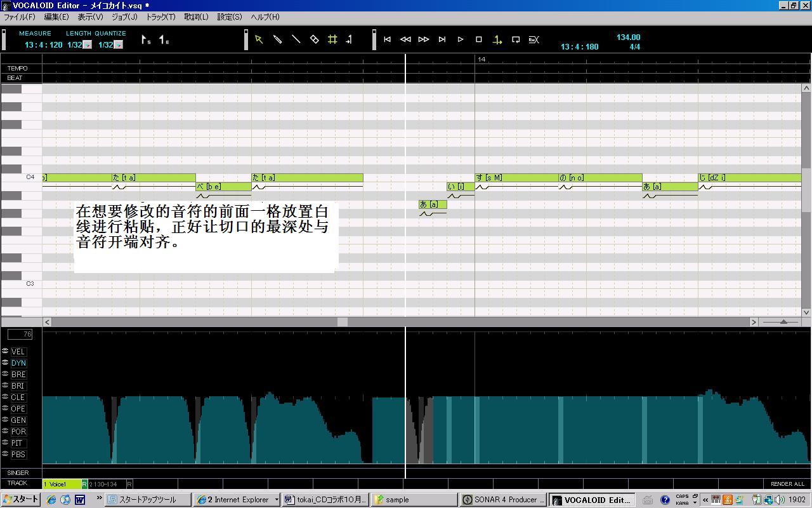Image resolution: width=812 pixels, height=508 pixels.
Task: Open the トラック(T) menu
Action: click(160, 17)
